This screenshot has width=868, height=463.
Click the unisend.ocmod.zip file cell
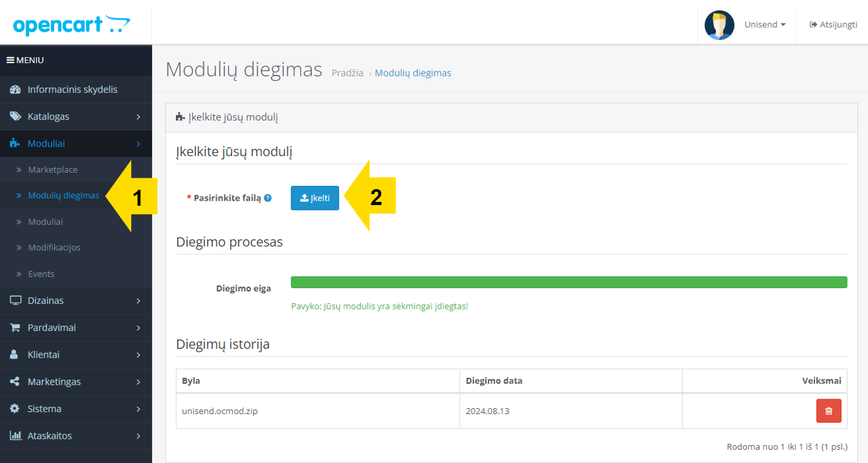click(317, 411)
